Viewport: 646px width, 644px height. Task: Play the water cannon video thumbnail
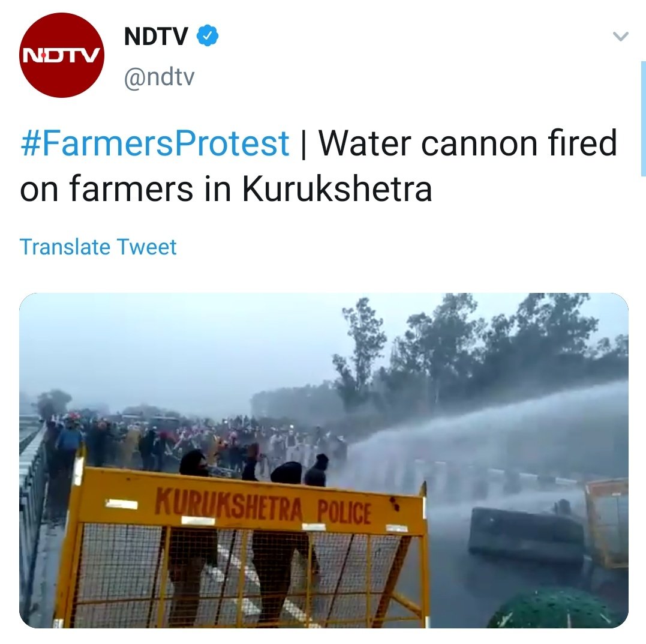tap(324, 460)
